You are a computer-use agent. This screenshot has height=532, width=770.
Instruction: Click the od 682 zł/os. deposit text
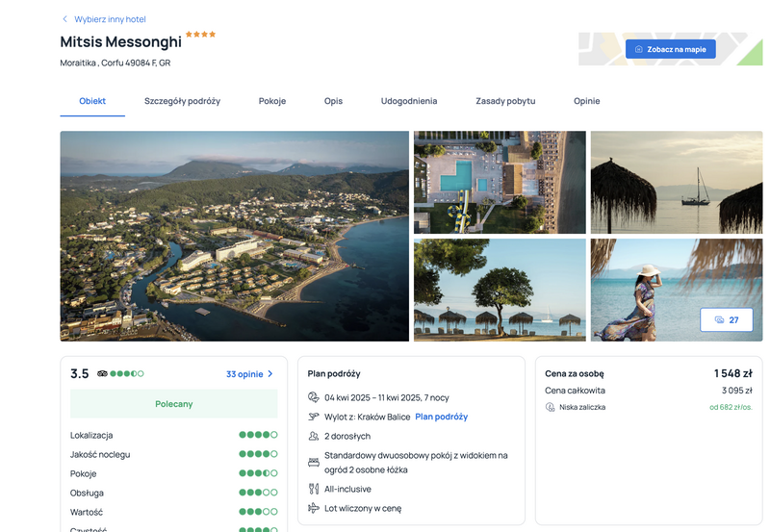pyautogui.click(x=731, y=407)
